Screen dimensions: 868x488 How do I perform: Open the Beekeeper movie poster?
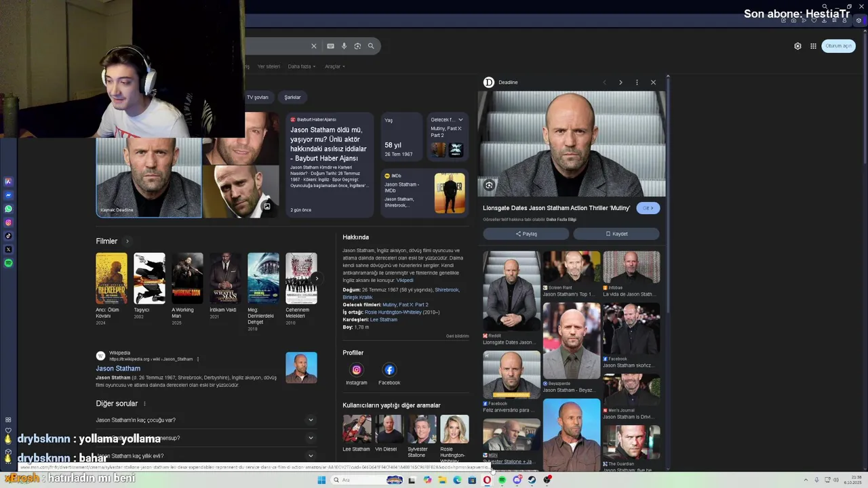(111, 279)
